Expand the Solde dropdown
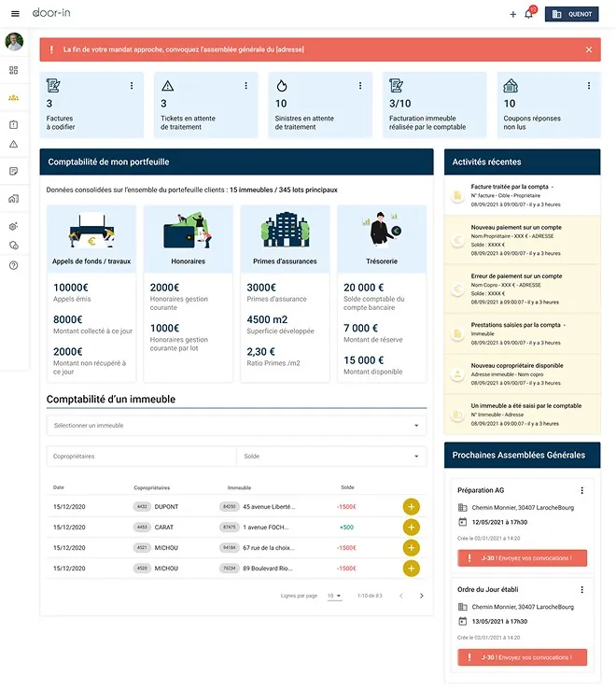This screenshot has height=690, width=616. point(331,457)
